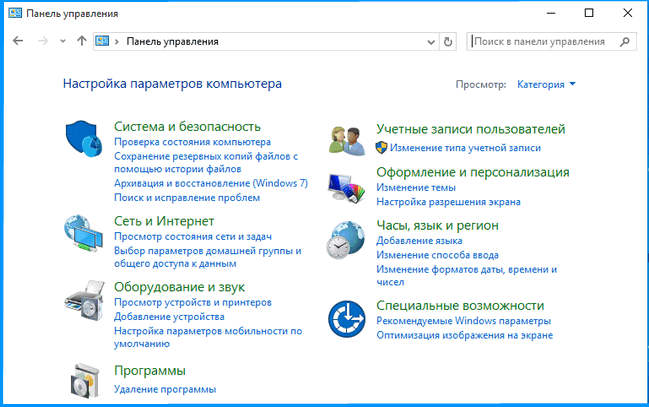Open Оформление и персонализация category
Screen dimensions: 649x407
pos(473,172)
